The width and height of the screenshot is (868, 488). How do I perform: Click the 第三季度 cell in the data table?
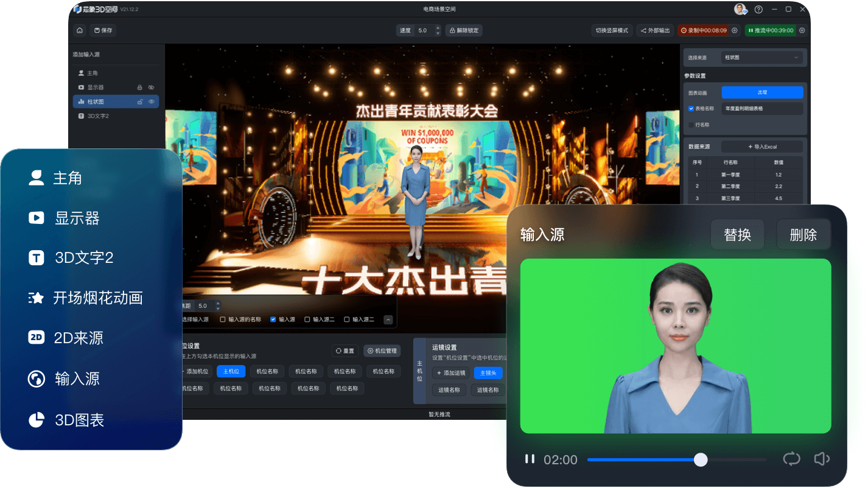pos(729,198)
